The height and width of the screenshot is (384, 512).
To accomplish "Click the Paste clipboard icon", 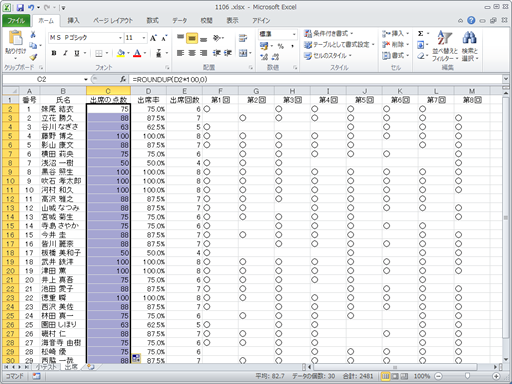I will point(15,38).
